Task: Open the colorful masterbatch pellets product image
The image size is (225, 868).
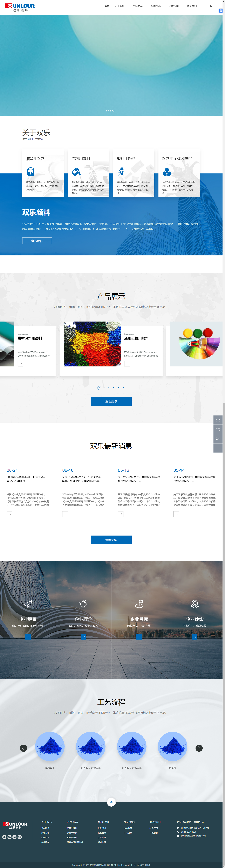Action: 92,344
